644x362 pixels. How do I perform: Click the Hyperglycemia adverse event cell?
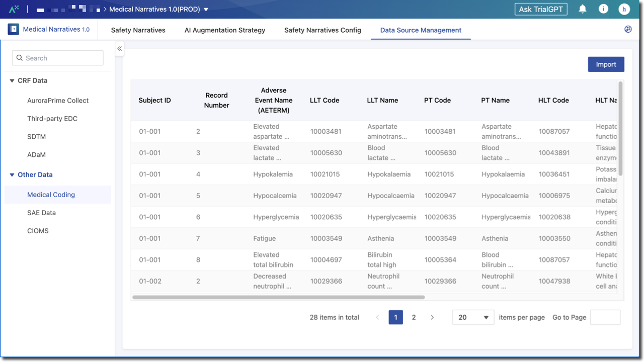276,217
